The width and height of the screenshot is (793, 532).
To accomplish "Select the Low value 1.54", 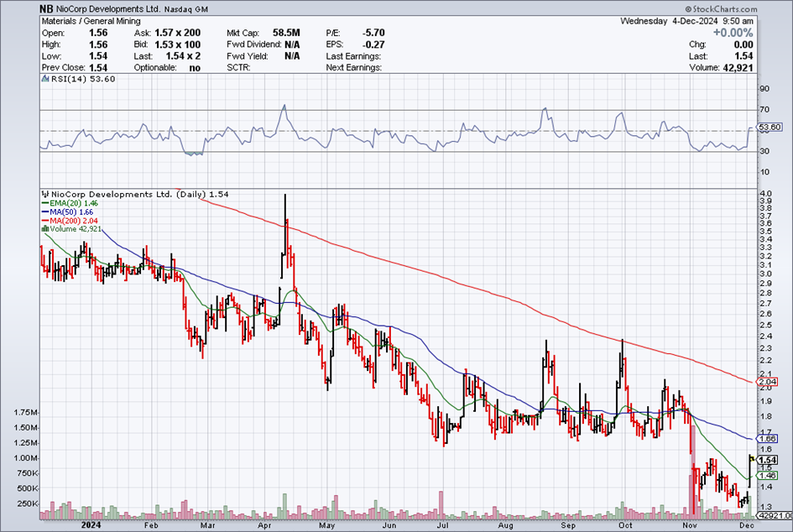I will pyautogui.click(x=98, y=56).
